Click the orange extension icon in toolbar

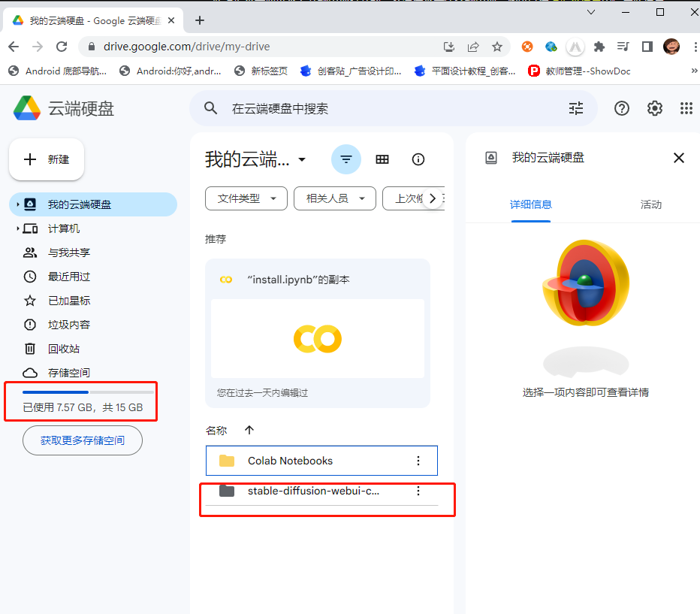pos(527,47)
